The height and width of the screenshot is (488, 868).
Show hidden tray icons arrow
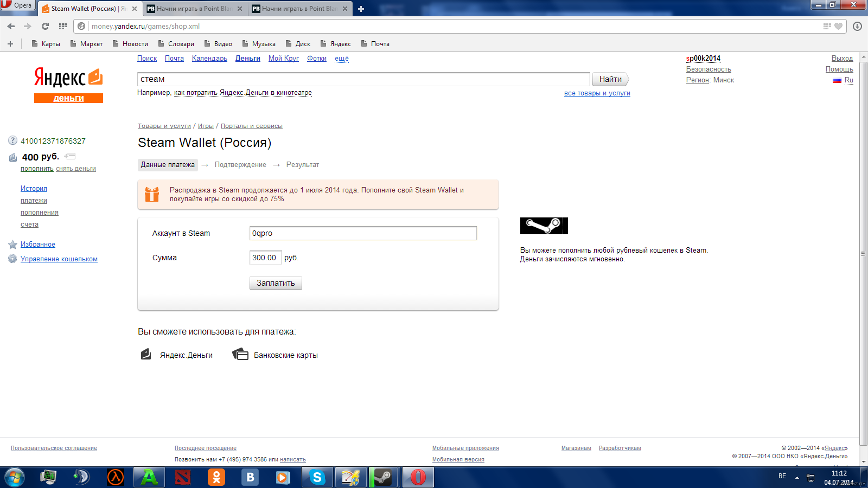pos(797,478)
